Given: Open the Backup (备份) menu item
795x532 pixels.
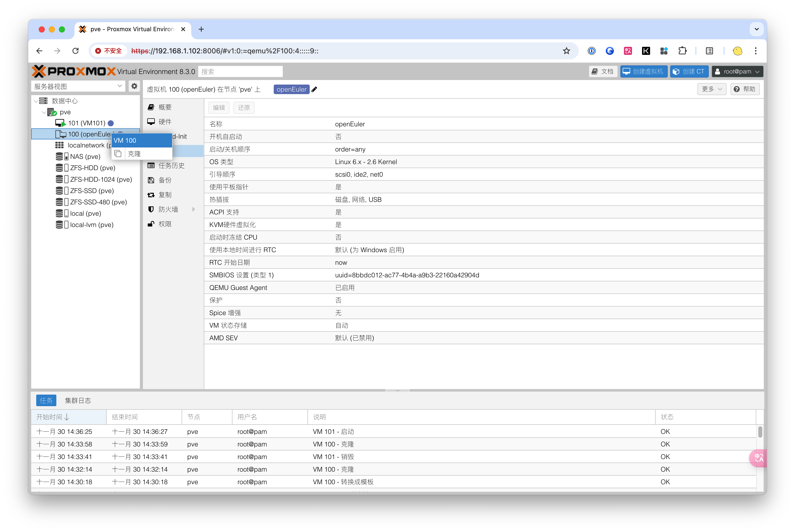Looking at the screenshot, I should [173, 180].
